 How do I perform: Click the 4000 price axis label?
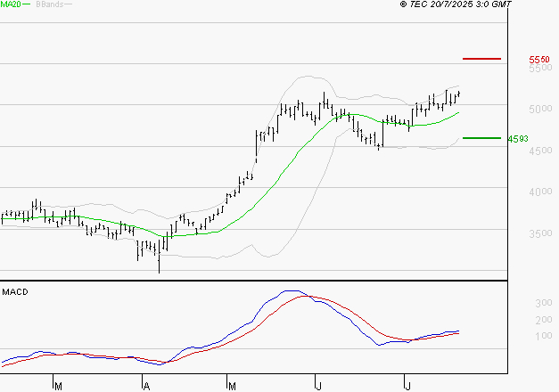pyautogui.click(x=541, y=192)
